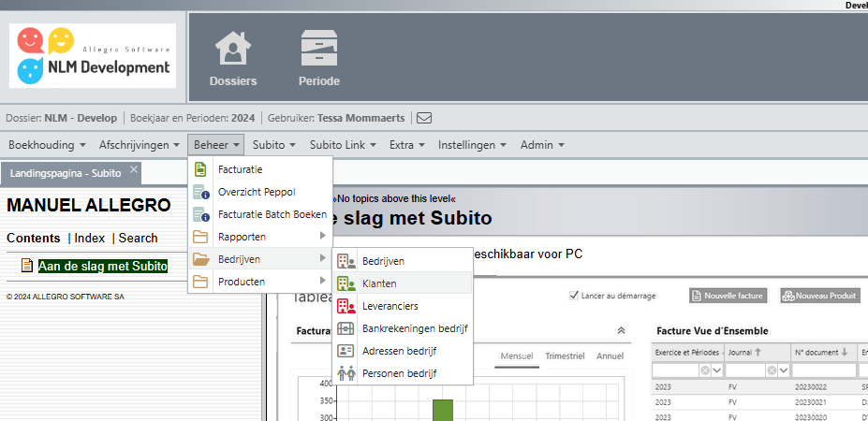The image size is (868, 421).
Task: Click the Personen bedrijf people icon
Action: pyautogui.click(x=346, y=373)
